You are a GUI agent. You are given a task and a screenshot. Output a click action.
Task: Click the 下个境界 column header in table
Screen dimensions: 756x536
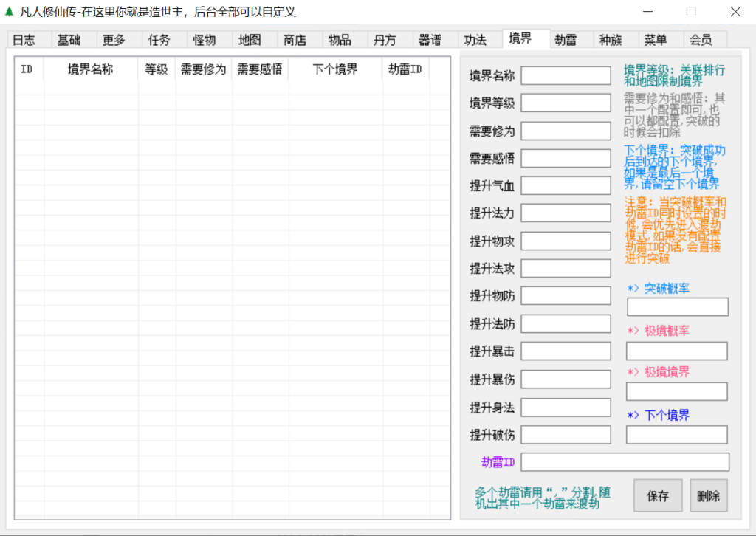(x=335, y=69)
